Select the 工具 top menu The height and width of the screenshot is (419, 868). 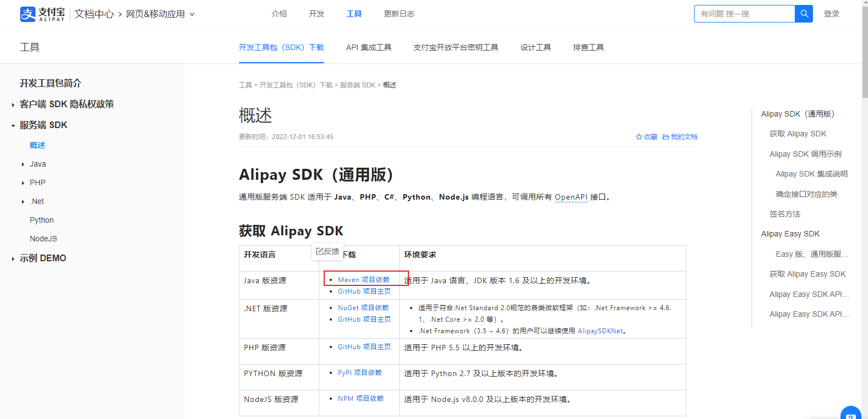pyautogui.click(x=354, y=14)
